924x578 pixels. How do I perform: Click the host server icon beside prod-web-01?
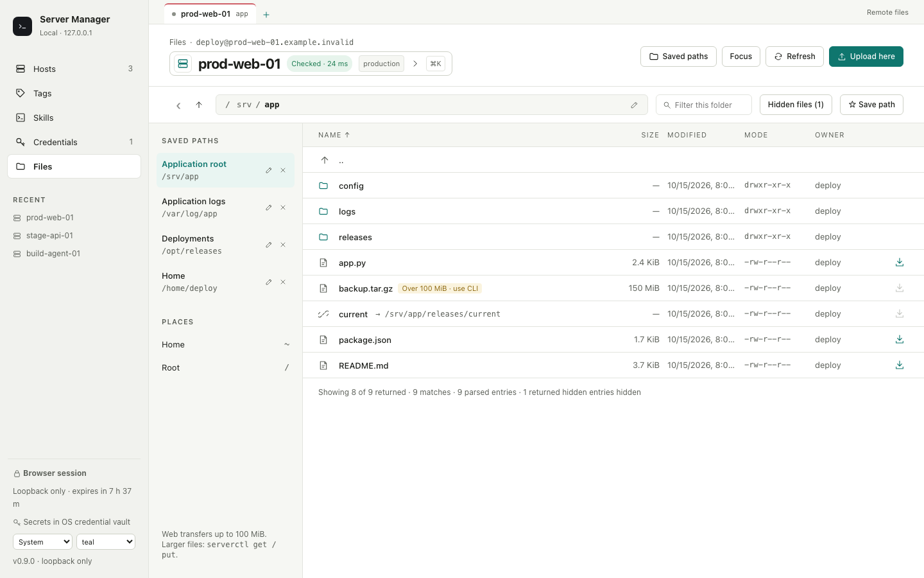click(183, 64)
